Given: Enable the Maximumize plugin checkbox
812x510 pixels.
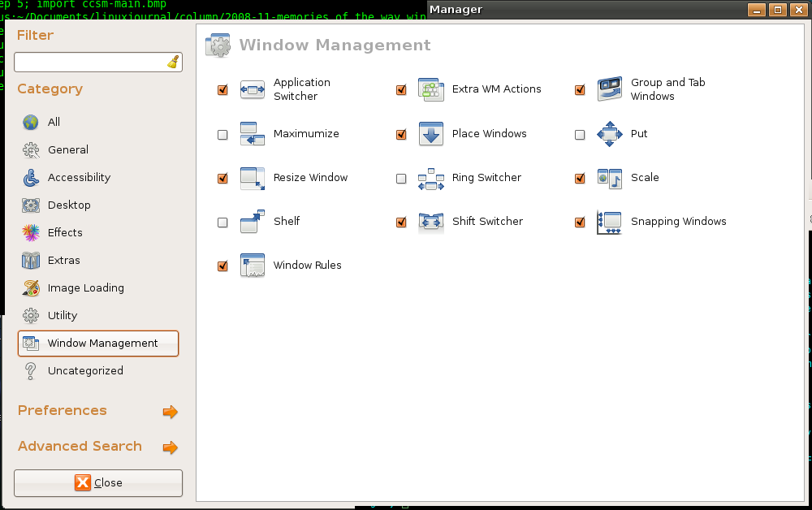Looking at the screenshot, I should point(222,135).
